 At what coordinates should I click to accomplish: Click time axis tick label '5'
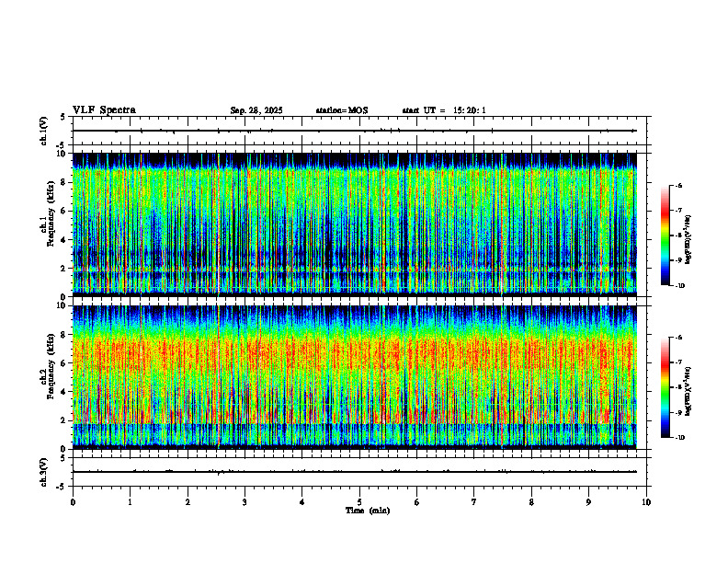(359, 502)
